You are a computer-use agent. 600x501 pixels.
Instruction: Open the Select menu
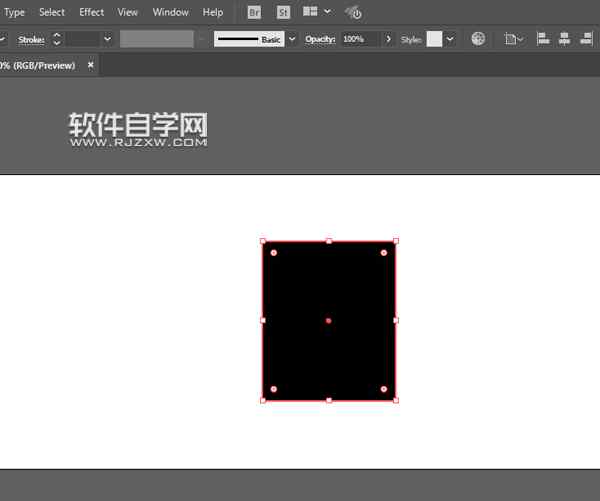52,12
